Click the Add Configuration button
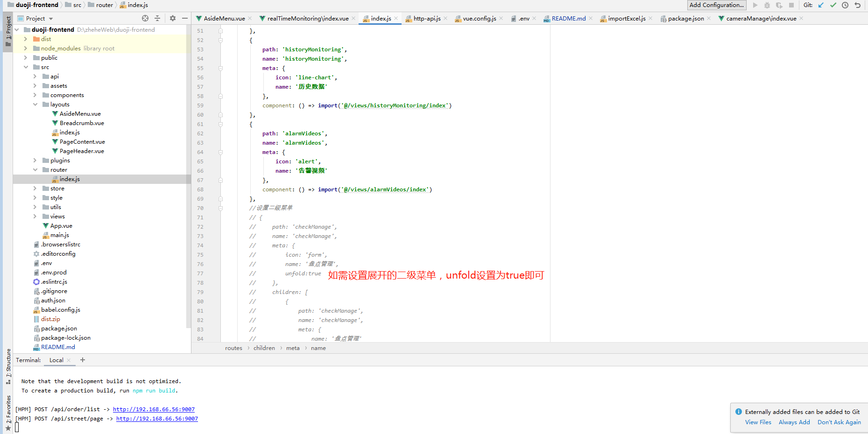 click(x=716, y=5)
